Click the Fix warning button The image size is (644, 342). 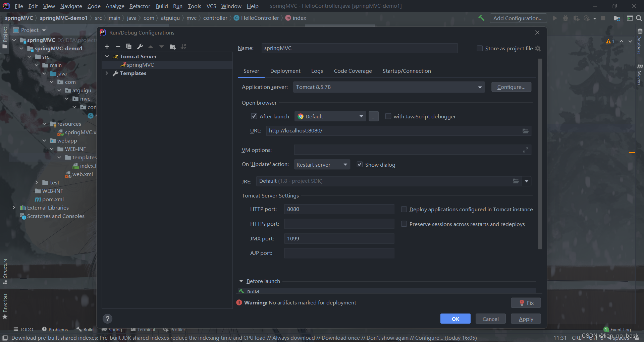tap(526, 303)
